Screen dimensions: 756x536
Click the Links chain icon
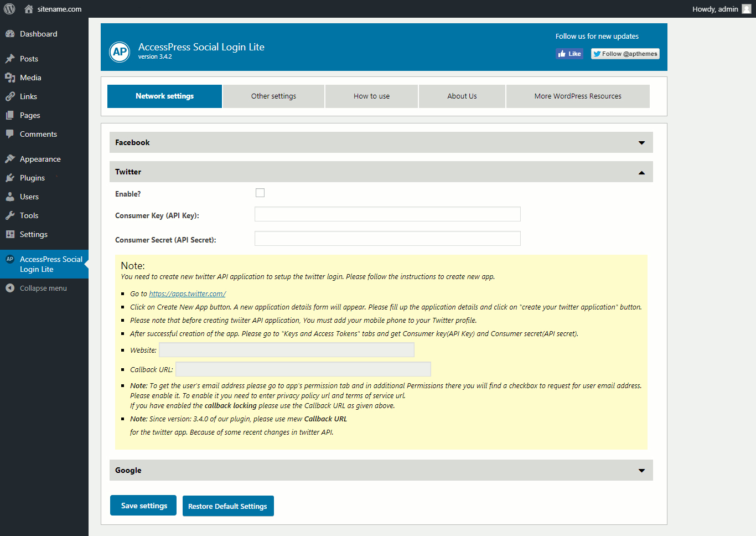[x=10, y=96]
